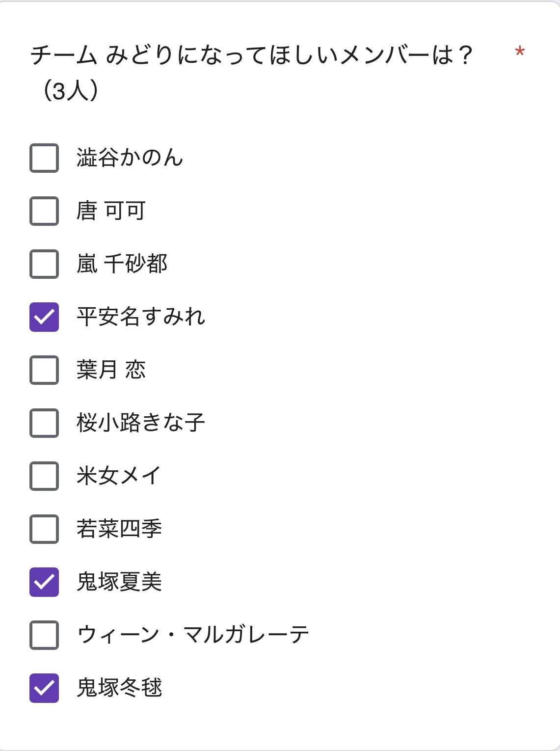Check the 米女メイ checkbox
The image size is (560, 751).
44,476
